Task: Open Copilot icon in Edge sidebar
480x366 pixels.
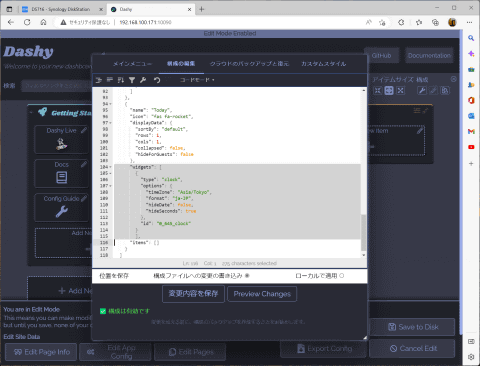Action: click(471, 54)
